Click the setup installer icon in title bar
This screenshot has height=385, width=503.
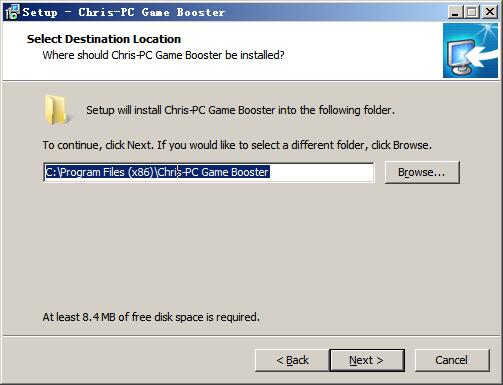[13, 12]
